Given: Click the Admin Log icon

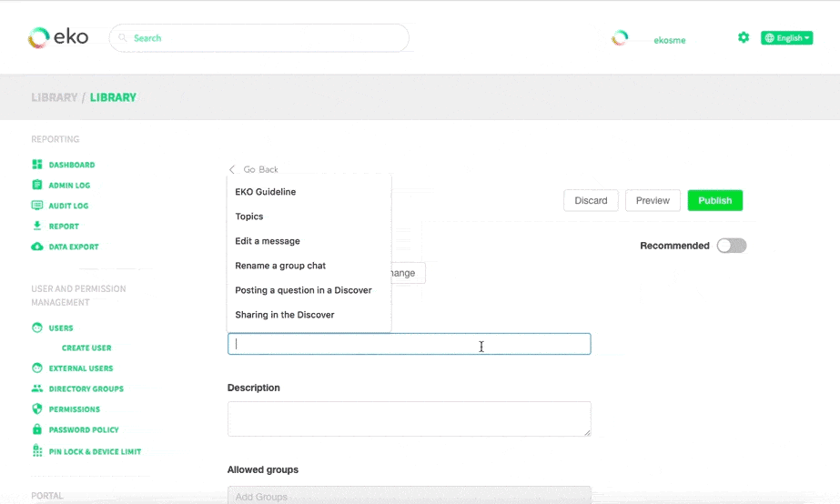Looking at the screenshot, I should [37, 185].
